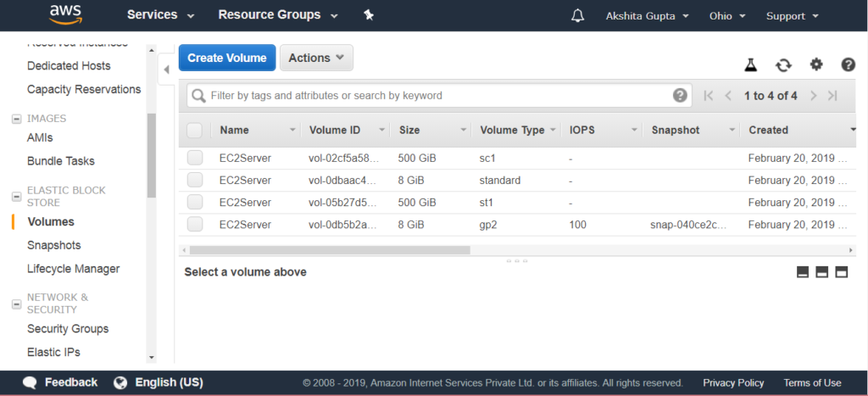Open Snapshots in sidebar
The width and height of the screenshot is (868, 396).
[53, 245]
